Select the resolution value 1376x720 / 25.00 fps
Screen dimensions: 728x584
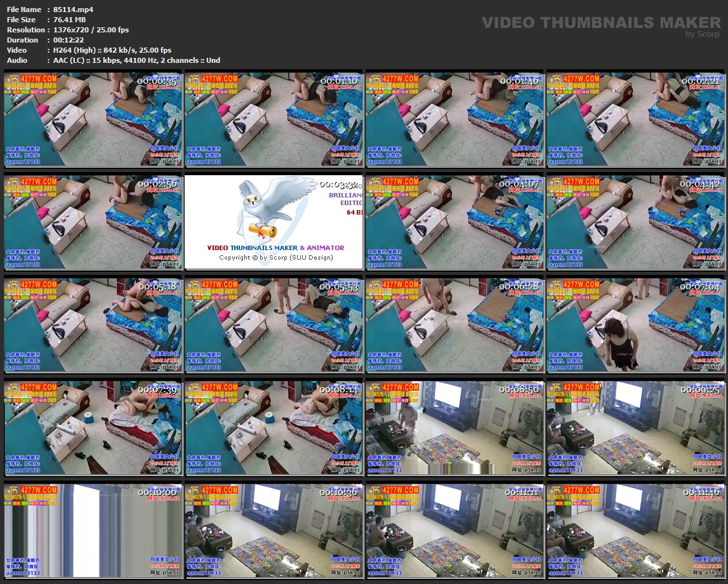[91, 30]
